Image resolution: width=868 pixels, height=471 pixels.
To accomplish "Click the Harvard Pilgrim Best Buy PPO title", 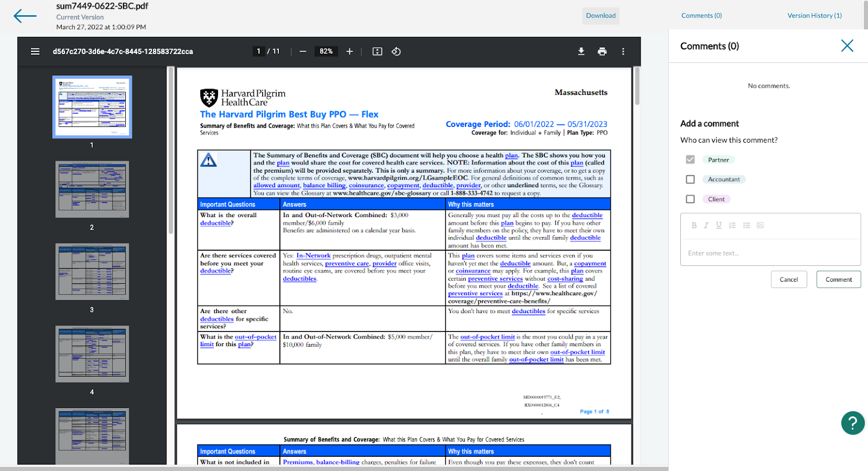I will coord(289,114).
